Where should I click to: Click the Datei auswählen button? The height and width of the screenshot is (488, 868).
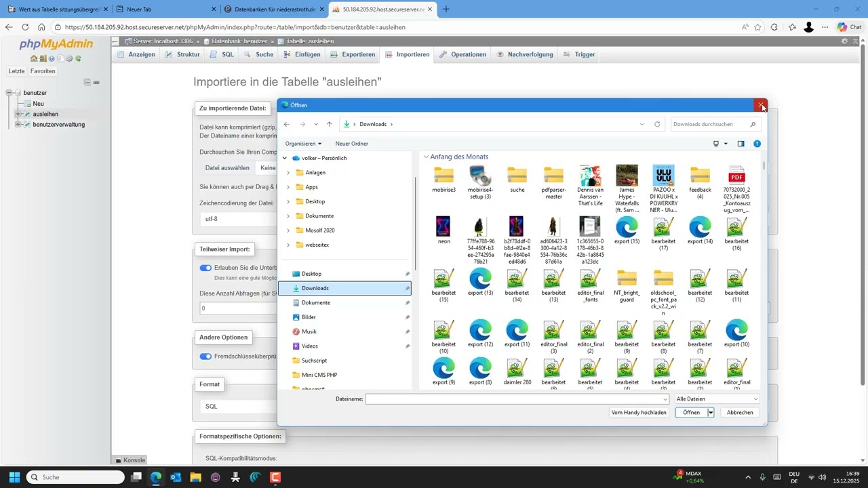point(227,167)
